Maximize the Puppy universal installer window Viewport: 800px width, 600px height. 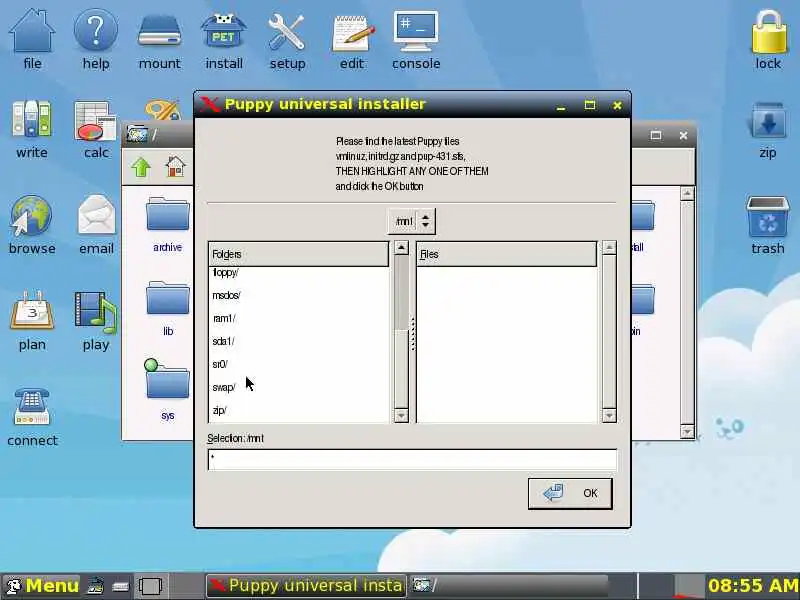590,105
